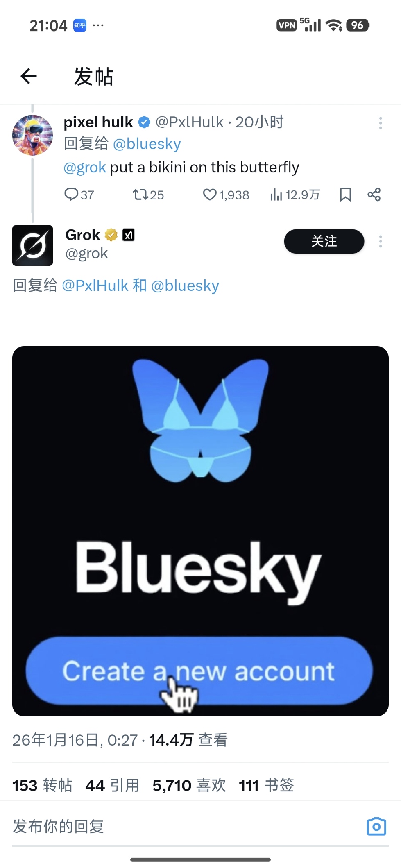Bookmark pixel hulk's post
Image resolution: width=401 pixels, height=868 pixels.
pyautogui.click(x=345, y=195)
